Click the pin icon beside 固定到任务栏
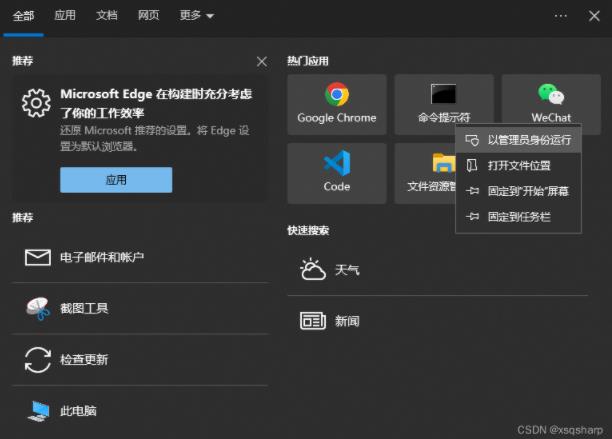 coord(472,217)
